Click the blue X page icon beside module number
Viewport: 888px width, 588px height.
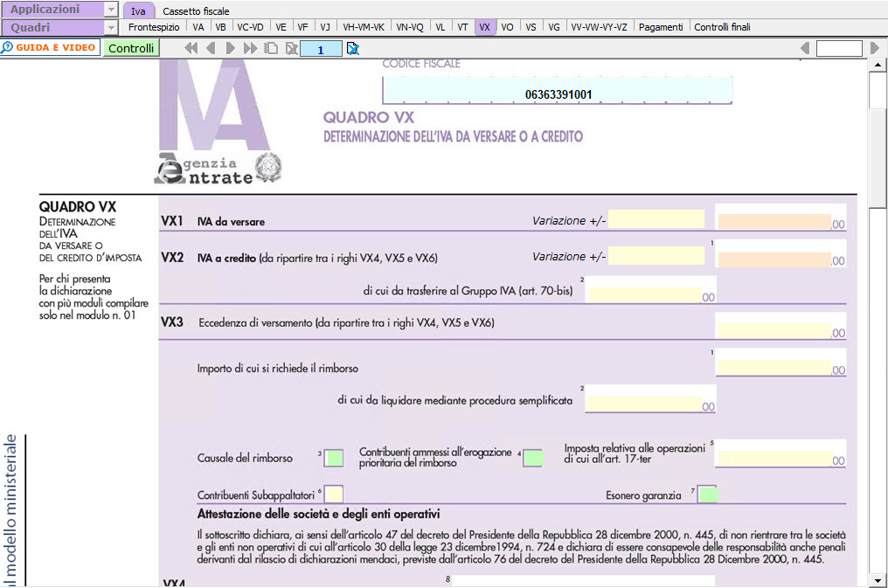pyautogui.click(x=353, y=49)
